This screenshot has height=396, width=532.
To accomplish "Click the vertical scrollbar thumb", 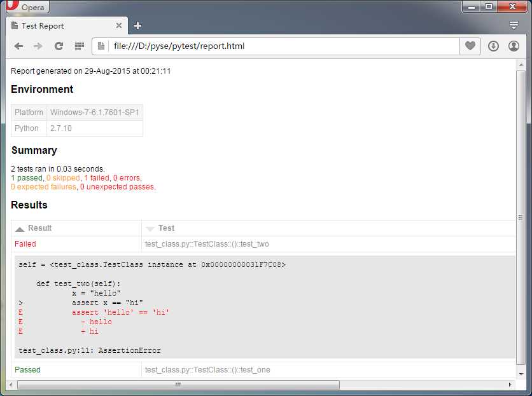I will tap(521, 217).
